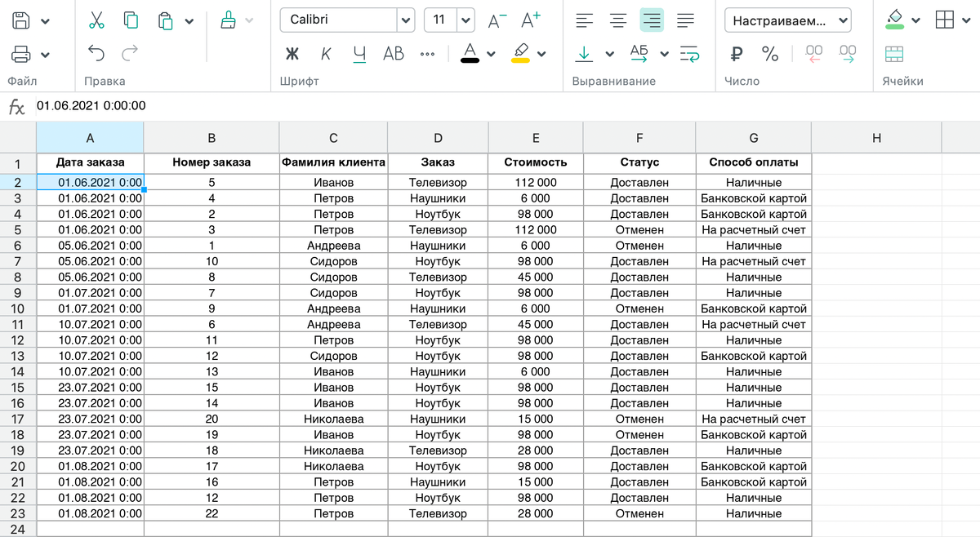Screen dimensions: 980x537
Task: Select column E header
Action: click(535, 138)
